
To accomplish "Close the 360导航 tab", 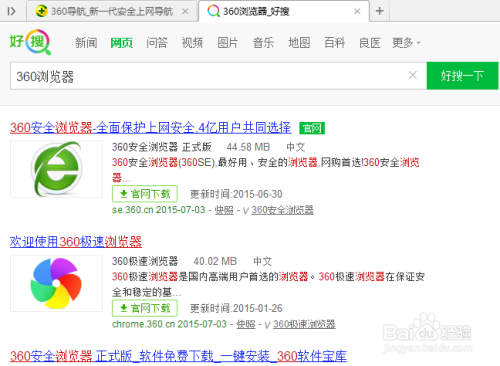I will pos(185,11).
